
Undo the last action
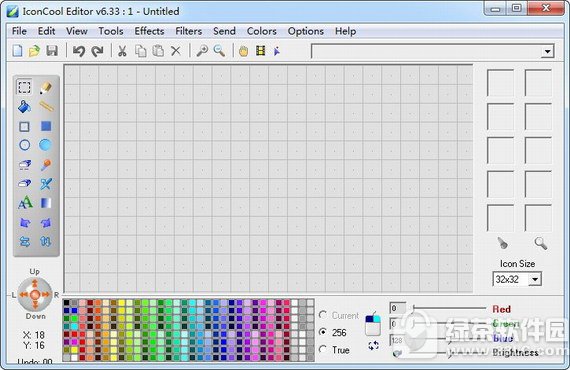(79, 51)
